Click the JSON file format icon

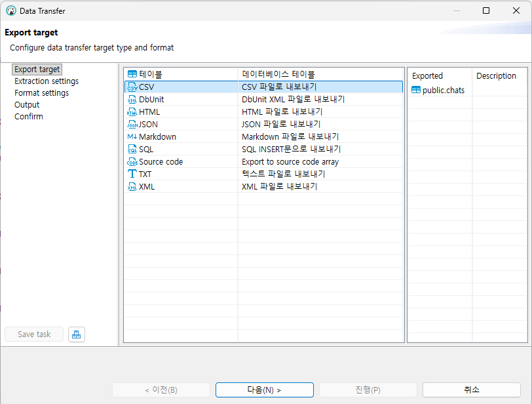point(132,124)
